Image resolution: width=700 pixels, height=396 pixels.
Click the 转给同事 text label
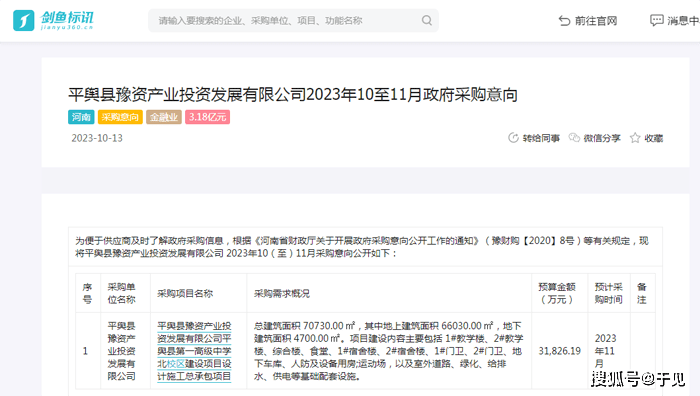pyautogui.click(x=541, y=138)
